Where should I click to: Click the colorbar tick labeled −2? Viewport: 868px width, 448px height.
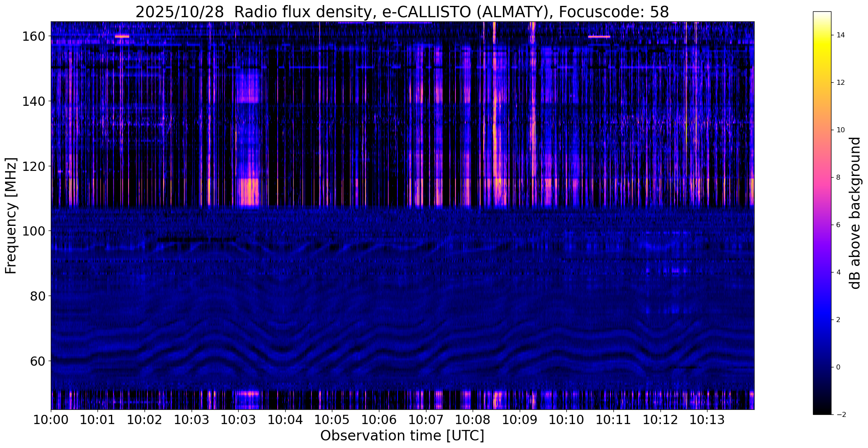pos(841,415)
